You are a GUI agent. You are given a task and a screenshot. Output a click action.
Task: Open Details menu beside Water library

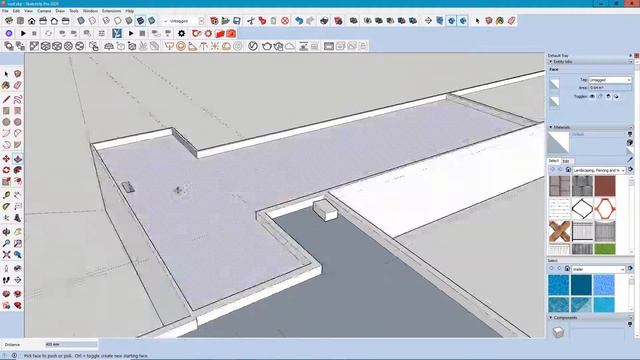click(630, 269)
